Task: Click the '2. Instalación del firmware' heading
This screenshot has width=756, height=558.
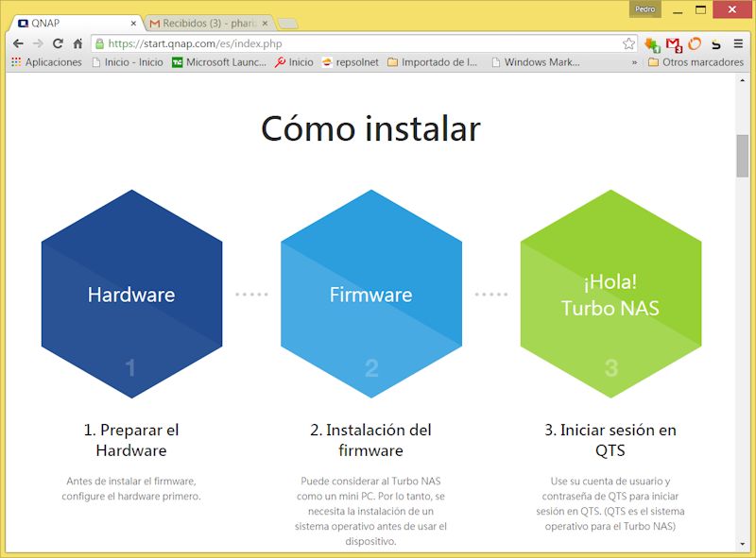Action: coord(370,440)
